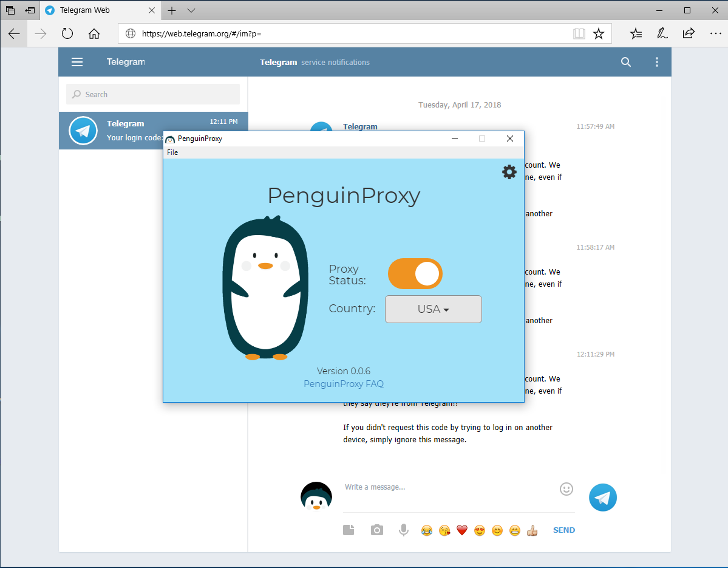
Task: Go back in the browser
Action: click(14, 33)
